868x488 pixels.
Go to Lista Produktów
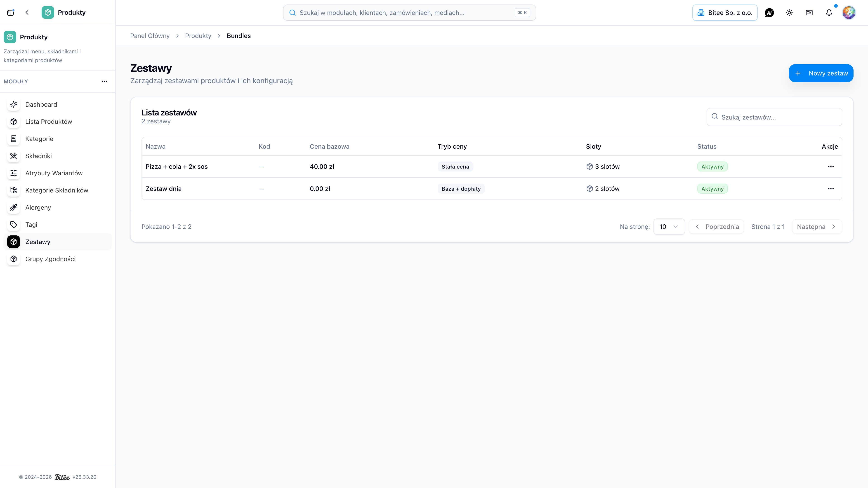coord(58,122)
